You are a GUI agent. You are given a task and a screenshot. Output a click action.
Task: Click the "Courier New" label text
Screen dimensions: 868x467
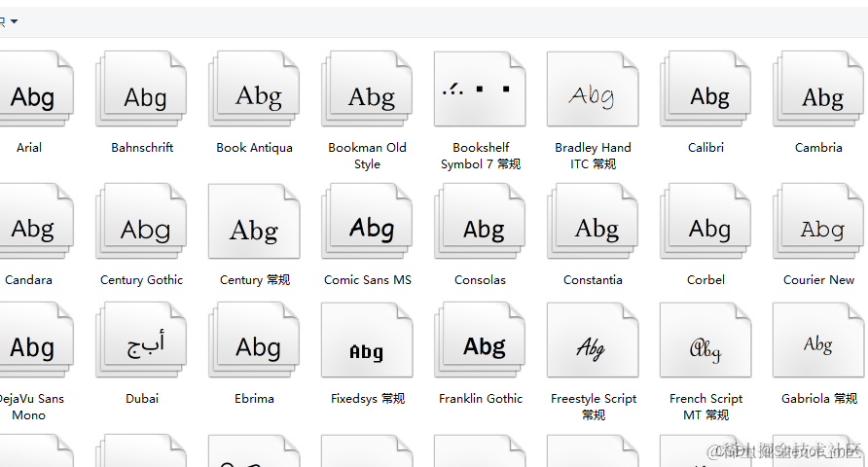point(818,280)
